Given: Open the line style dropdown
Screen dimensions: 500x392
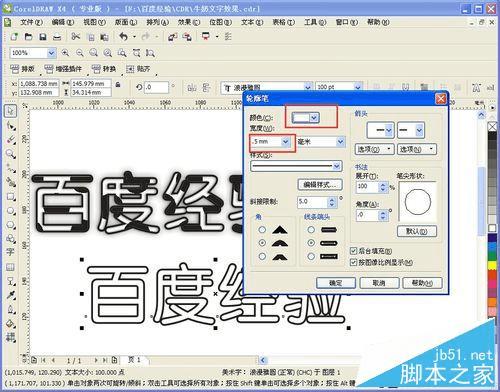Looking at the screenshot, I should [337, 166].
